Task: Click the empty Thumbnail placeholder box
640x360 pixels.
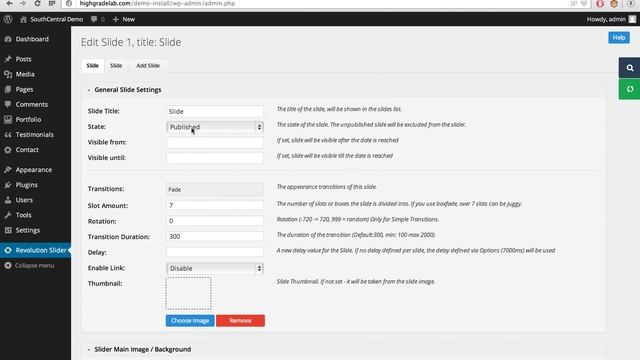Action: tap(189, 293)
